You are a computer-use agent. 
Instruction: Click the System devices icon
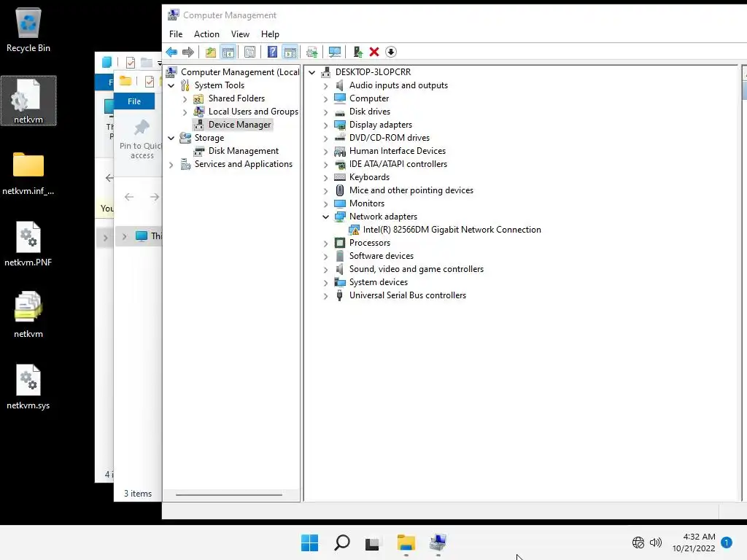[340, 282]
